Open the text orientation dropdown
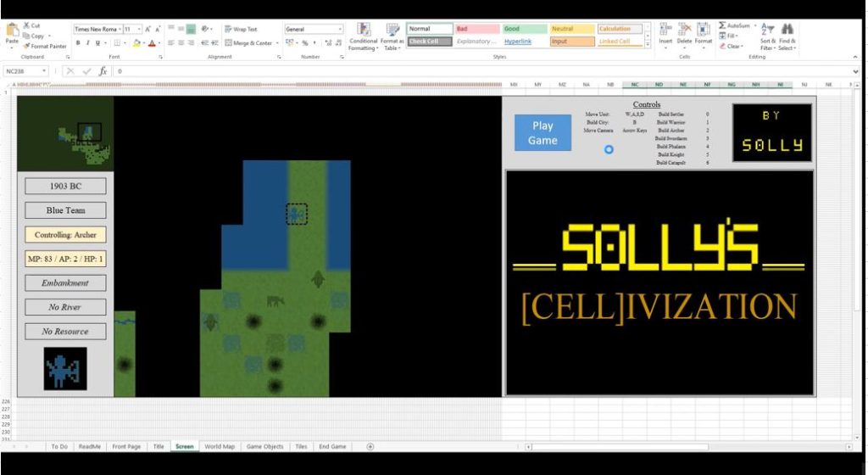868x475 pixels. pos(207,30)
